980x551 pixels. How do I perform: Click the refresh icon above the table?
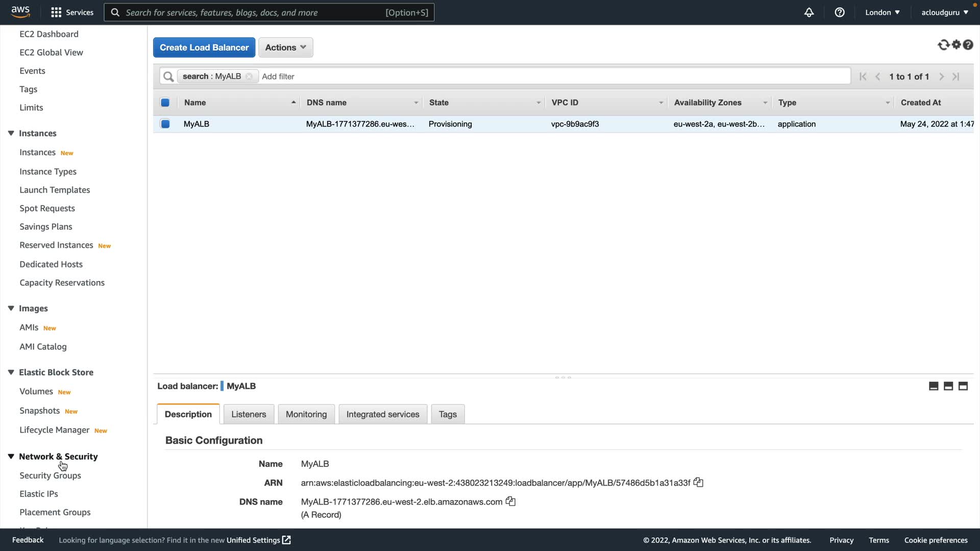(x=943, y=45)
